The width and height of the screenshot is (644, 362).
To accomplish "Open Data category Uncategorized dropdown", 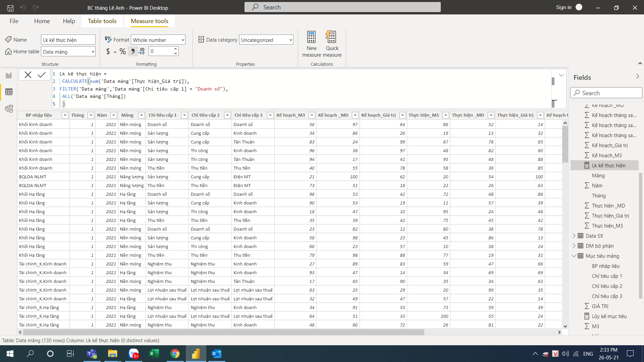I will [x=266, y=40].
